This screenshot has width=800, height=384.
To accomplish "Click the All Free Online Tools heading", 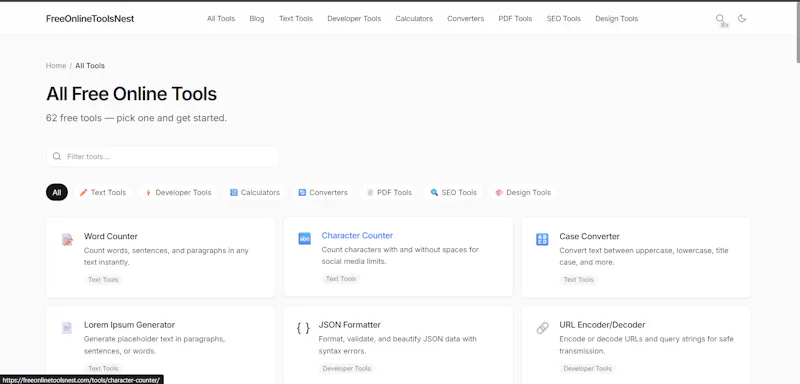I will pyautogui.click(x=131, y=94).
